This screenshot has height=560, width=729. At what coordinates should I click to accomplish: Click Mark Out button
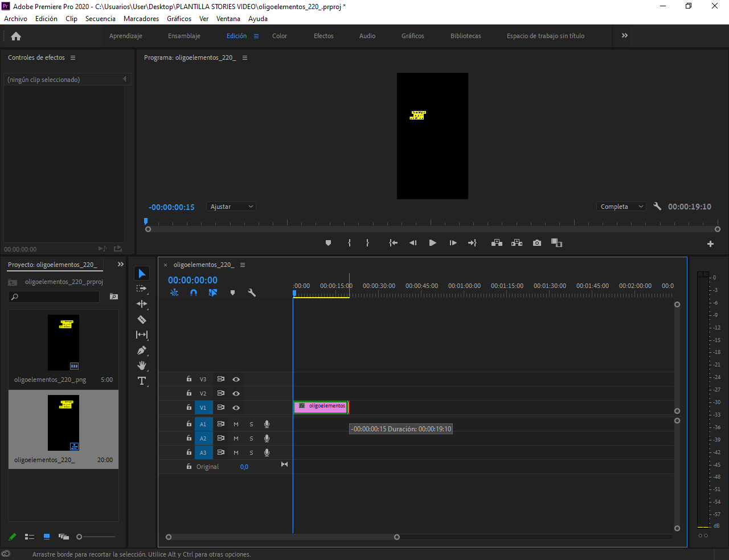click(367, 243)
